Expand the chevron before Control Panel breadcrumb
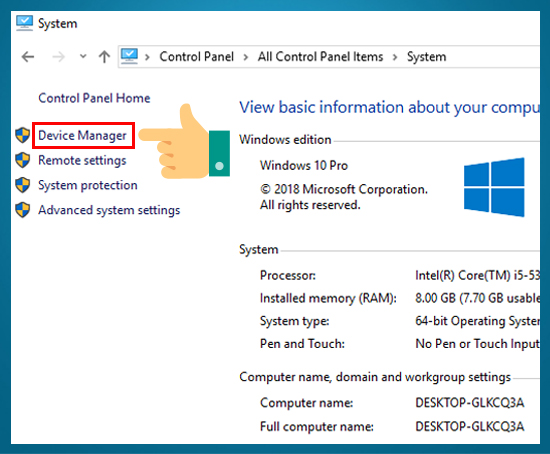This screenshot has height=454, width=550. click(x=147, y=57)
